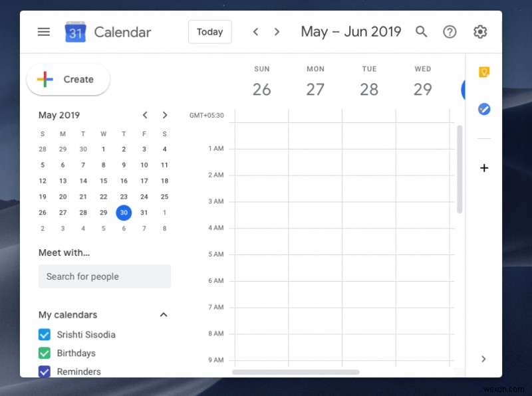Click the Tuesday 5 AM time slot

369,268
